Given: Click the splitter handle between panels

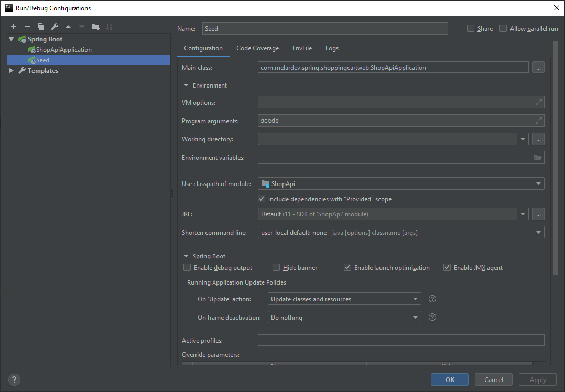Looking at the screenshot, I should point(172,194).
